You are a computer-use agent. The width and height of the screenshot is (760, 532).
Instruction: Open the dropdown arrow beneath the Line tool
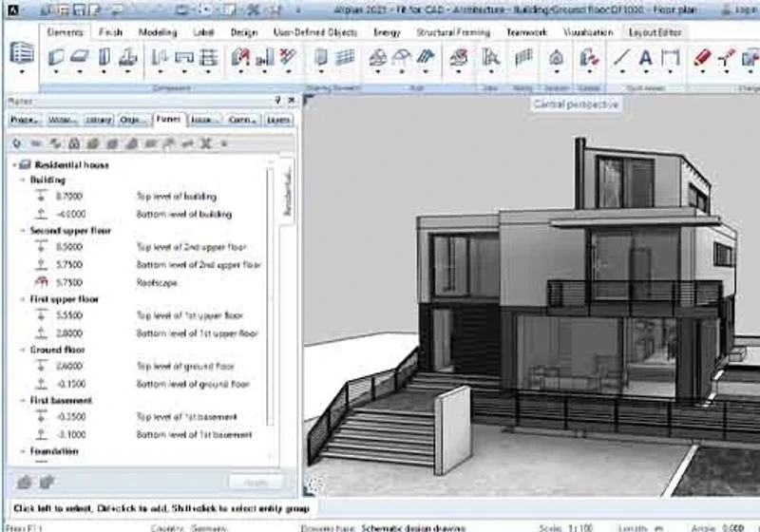click(x=622, y=71)
